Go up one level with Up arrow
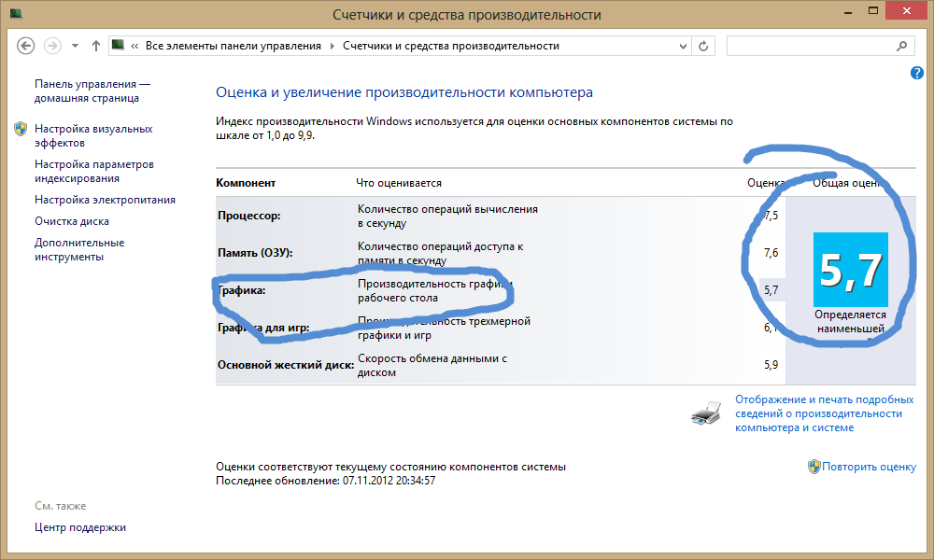Screen dimensions: 934x560 (96, 46)
